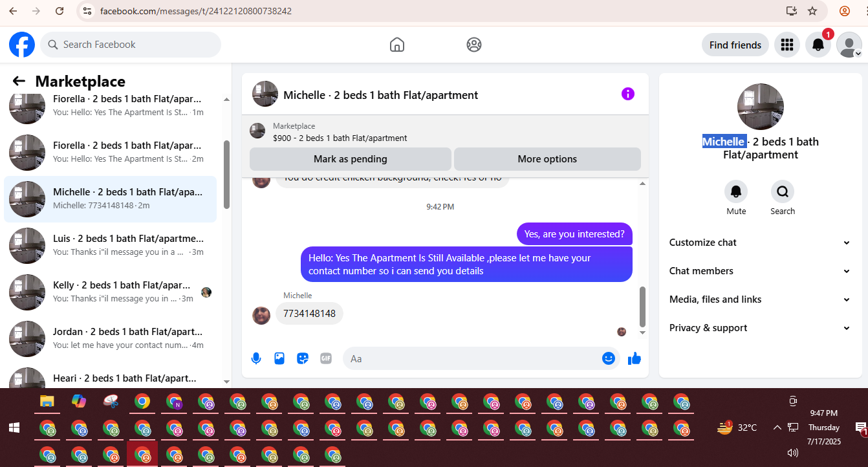
Task: Open the purple conversation information icon
Action: [628, 94]
